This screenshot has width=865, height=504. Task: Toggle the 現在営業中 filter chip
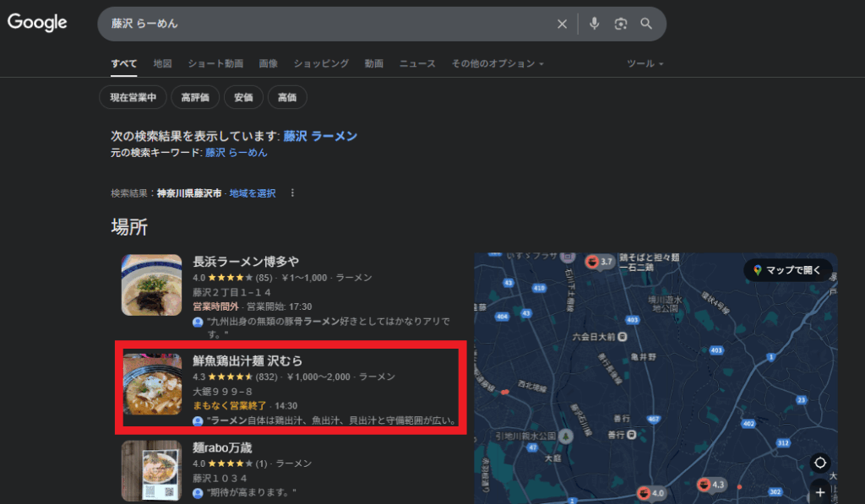133,98
